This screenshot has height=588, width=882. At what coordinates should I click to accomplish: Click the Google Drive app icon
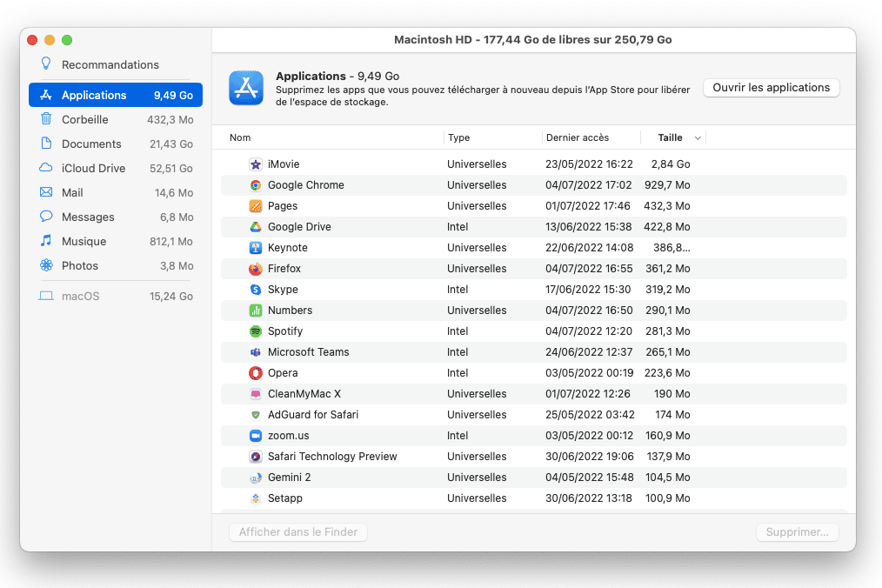point(256,227)
